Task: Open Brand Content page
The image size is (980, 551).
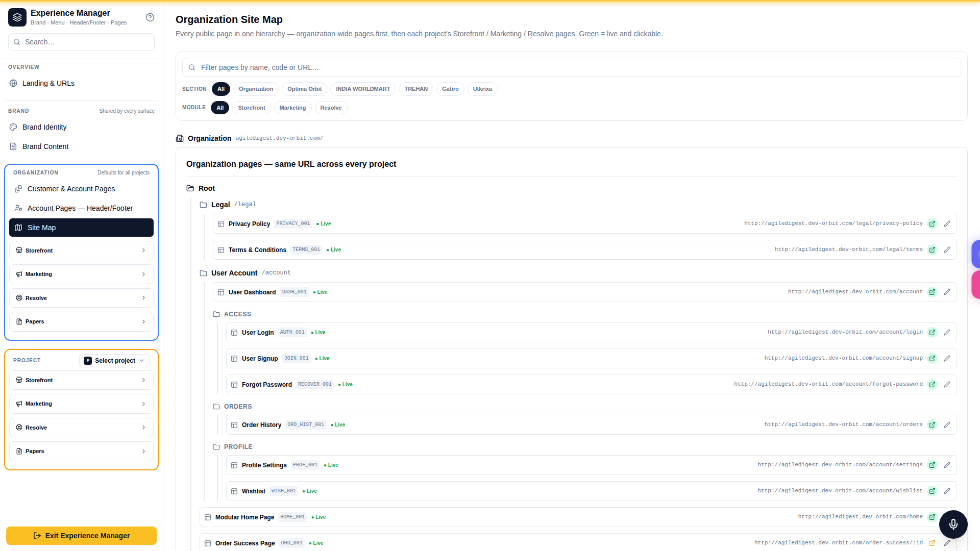Action: (81, 146)
